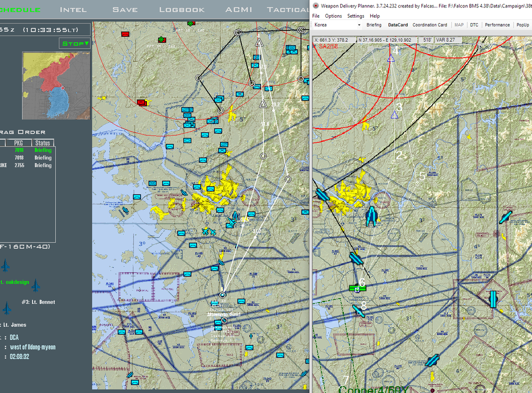Open the File menu in WDP
The height and width of the screenshot is (393, 532).
point(316,16)
